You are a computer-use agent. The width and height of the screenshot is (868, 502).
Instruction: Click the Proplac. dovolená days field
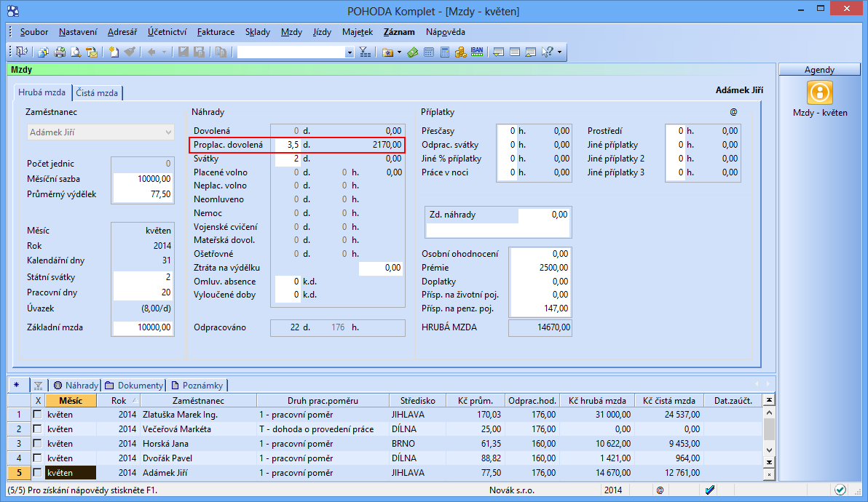(288, 145)
